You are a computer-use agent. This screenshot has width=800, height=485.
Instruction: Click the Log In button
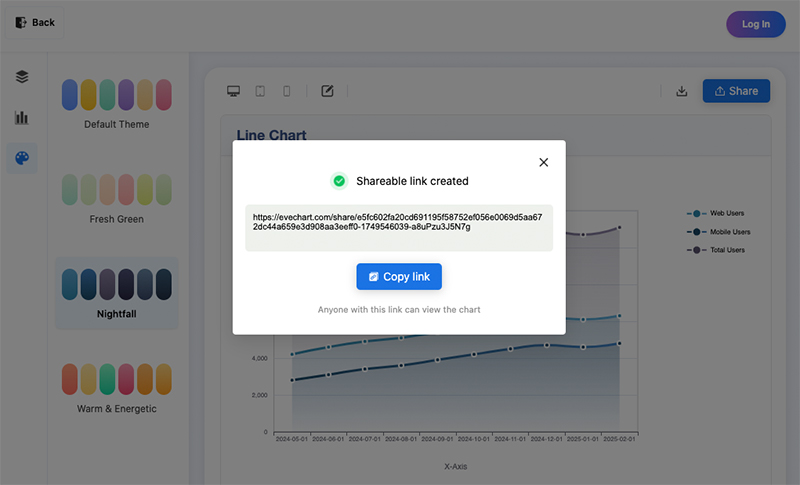click(x=756, y=24)
